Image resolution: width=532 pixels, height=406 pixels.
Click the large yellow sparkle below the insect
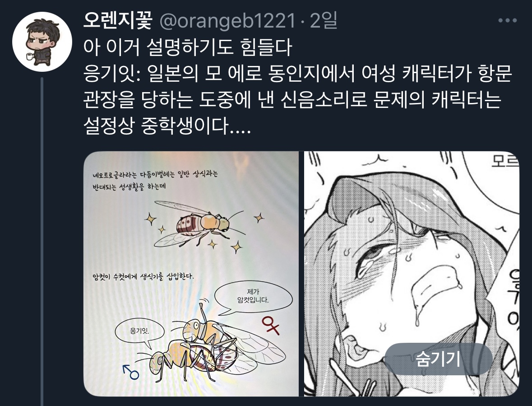237,247
